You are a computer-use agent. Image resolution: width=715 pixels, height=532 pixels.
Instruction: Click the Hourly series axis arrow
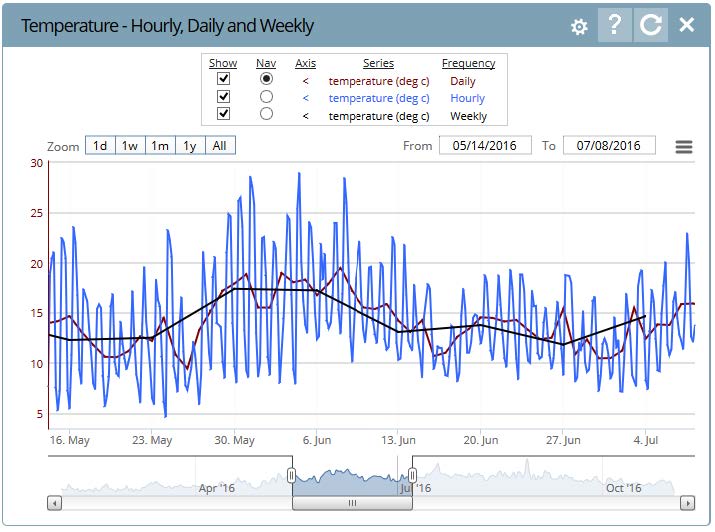pyautogui.click(x=305, y=98)
